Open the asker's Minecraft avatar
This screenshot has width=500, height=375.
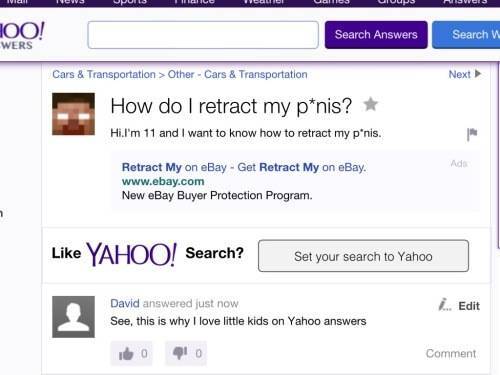[x=73, y=114]
